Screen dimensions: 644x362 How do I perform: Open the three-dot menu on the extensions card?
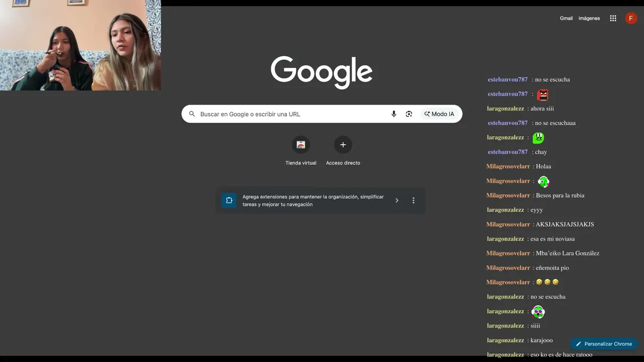pos(414,201)
